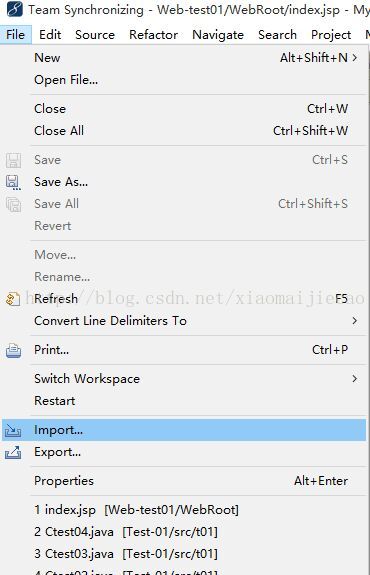Click the Export arrow icon
This screenshot has width=370, height=575.
click(13, 453)
